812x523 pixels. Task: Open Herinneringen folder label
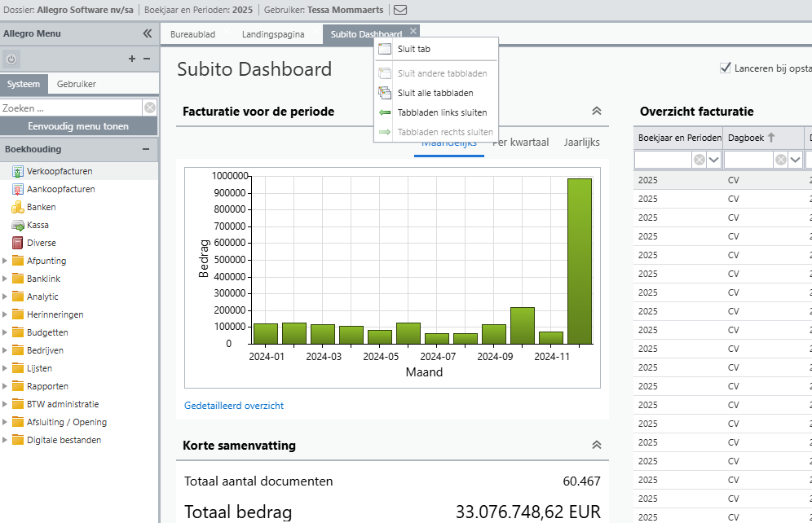[x=55, y=314]
